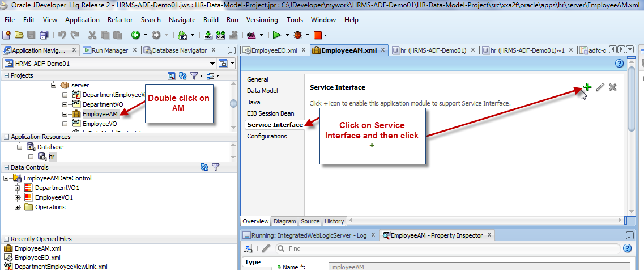
Task: Click the green plus add service interface icon
Action: point(587,87)
